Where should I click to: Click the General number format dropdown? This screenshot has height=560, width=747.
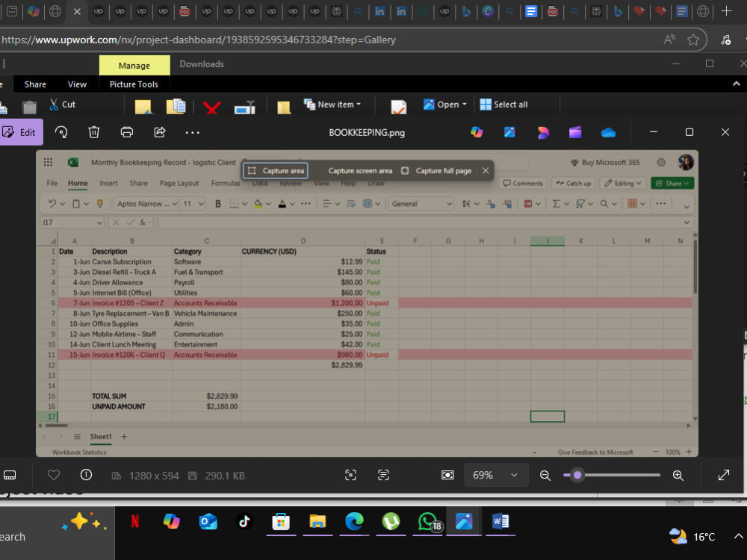pos(421,204)
